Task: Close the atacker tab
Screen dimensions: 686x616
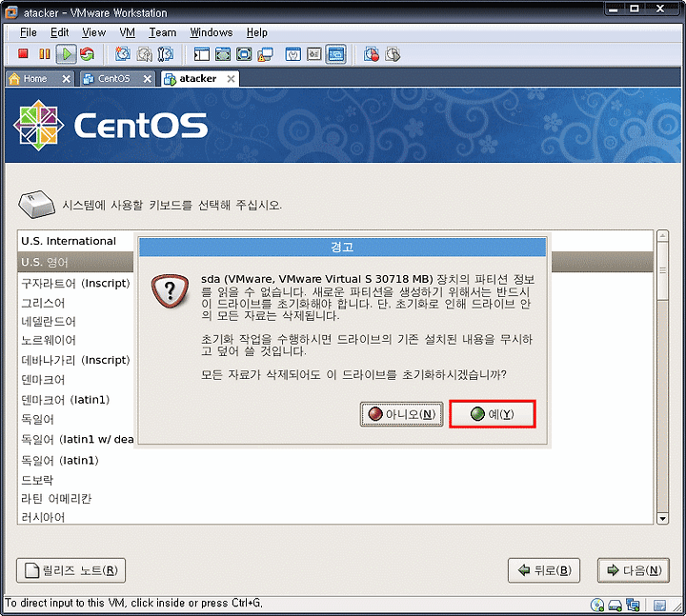Action: tap(231, 79)
